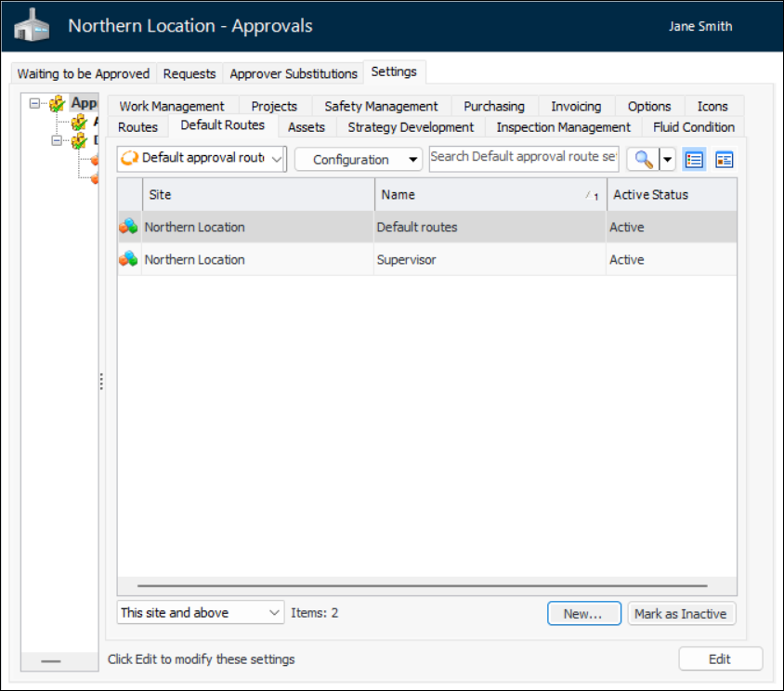Click the horizontal scrollbar in the grid
The image size is (784, 691).
423,586
